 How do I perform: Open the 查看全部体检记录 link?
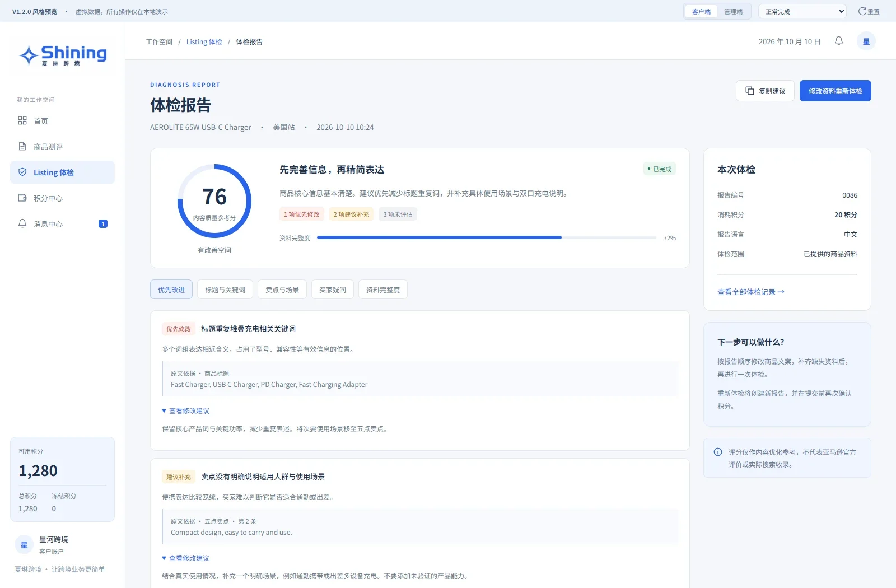[751, 292]
